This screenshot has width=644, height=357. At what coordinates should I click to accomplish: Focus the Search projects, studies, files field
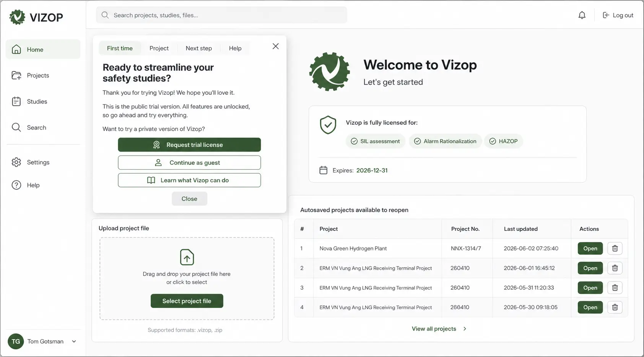click(x=221, y=15)
